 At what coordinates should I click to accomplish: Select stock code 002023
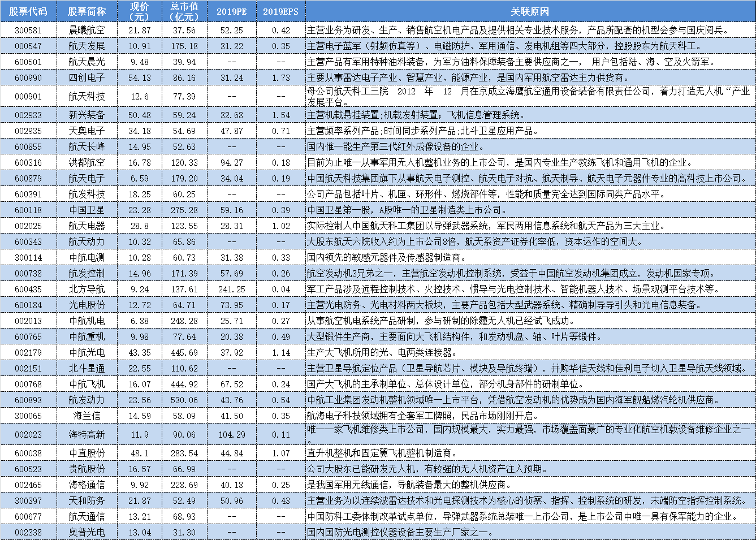28,434
